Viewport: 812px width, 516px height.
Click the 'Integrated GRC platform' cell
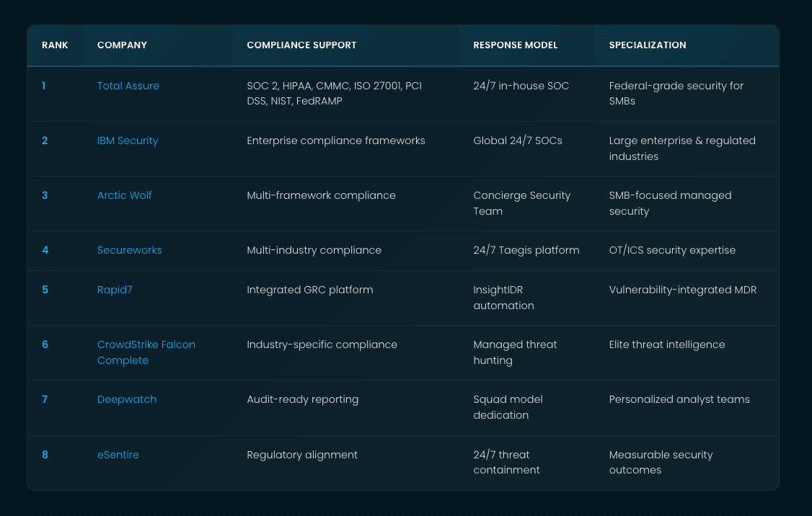[x=310, y=290]
